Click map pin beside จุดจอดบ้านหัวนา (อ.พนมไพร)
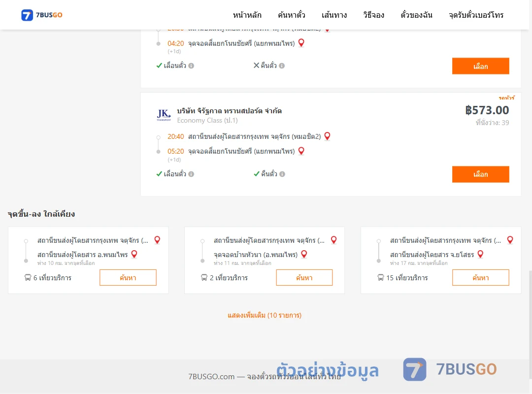Screen dimensions: 532x394 coord(304,254)
